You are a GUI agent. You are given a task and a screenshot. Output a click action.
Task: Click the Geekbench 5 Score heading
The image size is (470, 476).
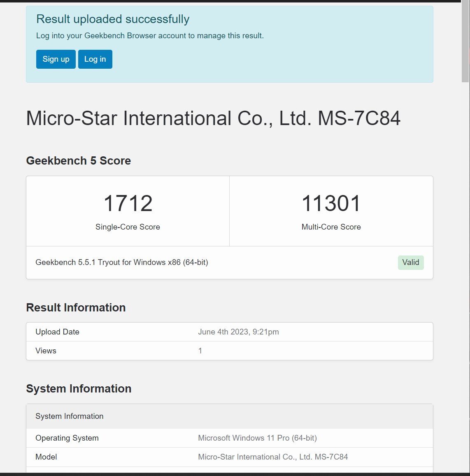78,160
